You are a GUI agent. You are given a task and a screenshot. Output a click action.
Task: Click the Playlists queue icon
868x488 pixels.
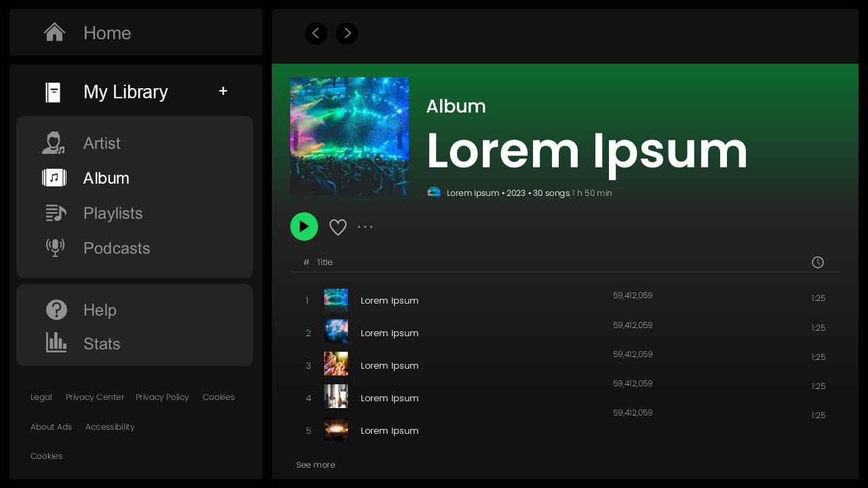click(x=54, y=213)
